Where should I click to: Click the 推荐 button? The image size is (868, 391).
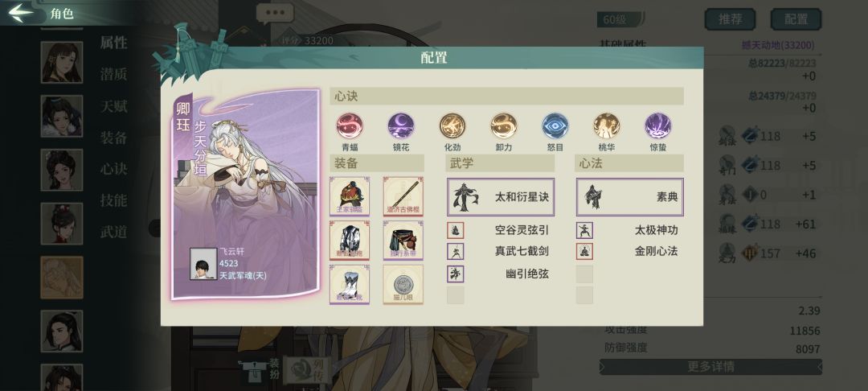click(x=730, y=19)
